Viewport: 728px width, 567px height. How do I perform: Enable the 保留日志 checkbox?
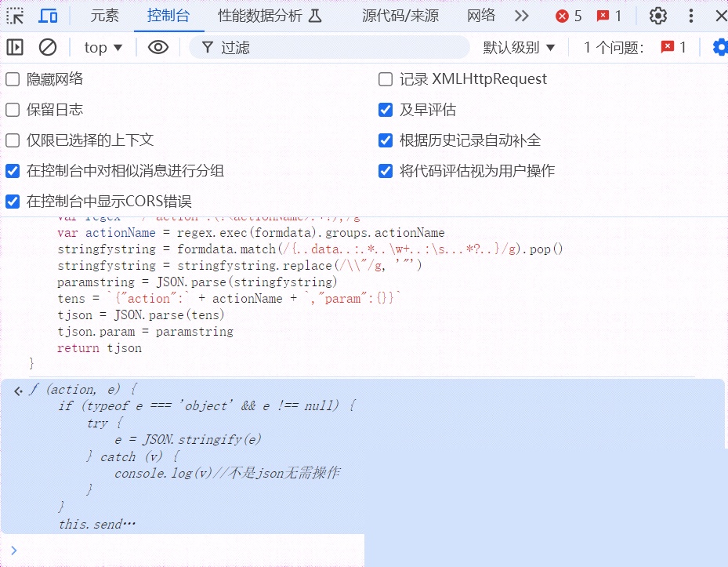point(13,110)
